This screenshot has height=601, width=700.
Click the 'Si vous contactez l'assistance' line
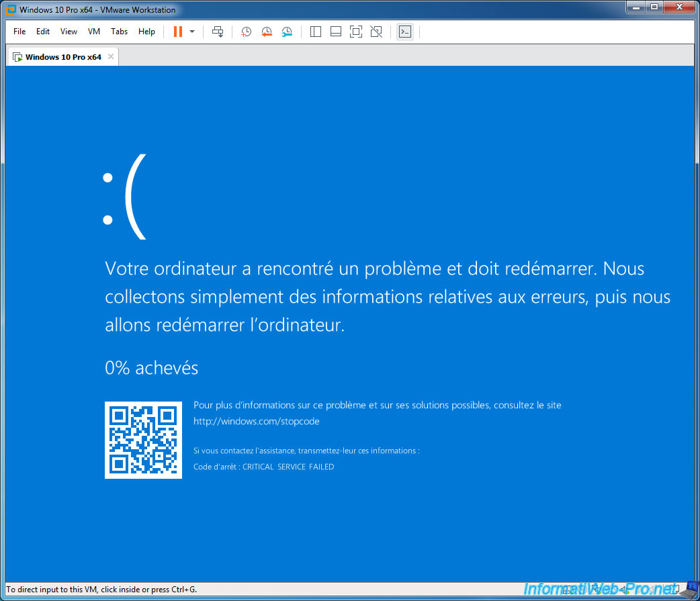[306, 451]
